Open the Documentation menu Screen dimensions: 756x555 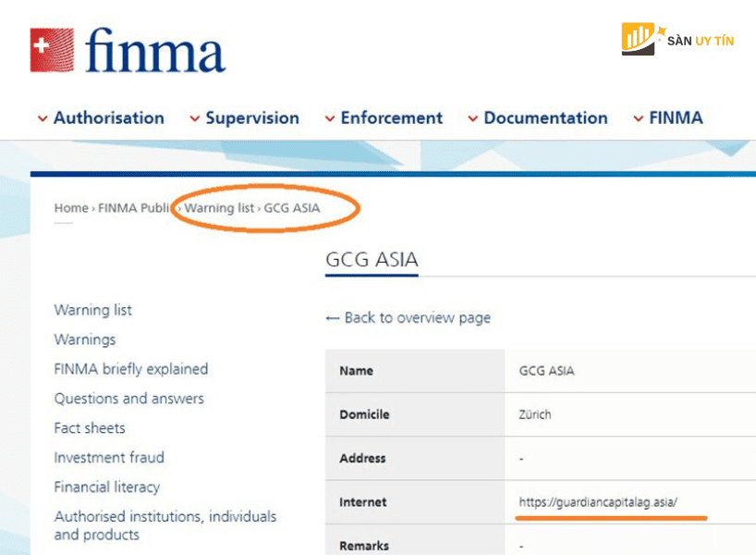coord(545,117)
